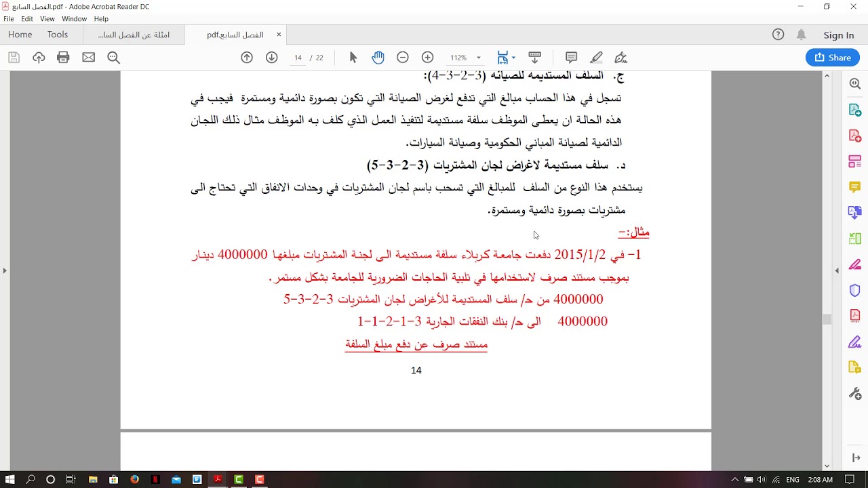
Task: Go to next page down arrow
Action: point(272,58)
